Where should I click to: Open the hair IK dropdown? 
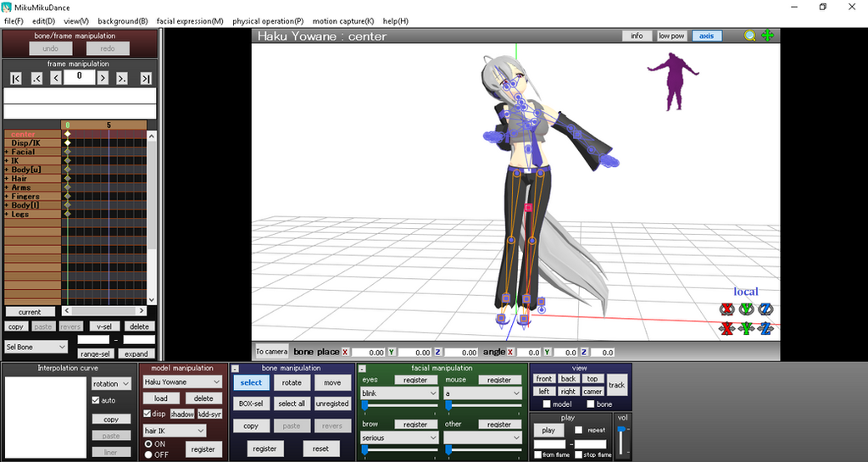175,431
